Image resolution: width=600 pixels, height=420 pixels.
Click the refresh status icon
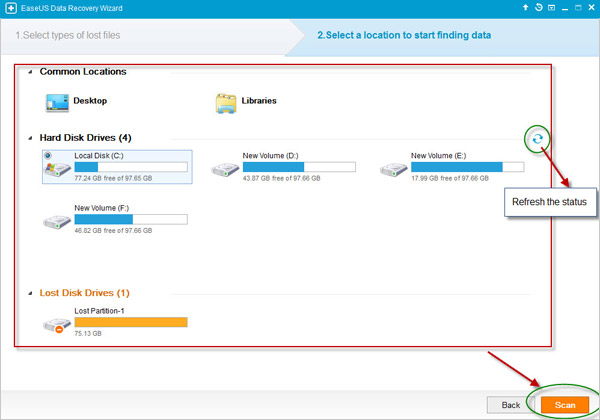tap(538, 139)
